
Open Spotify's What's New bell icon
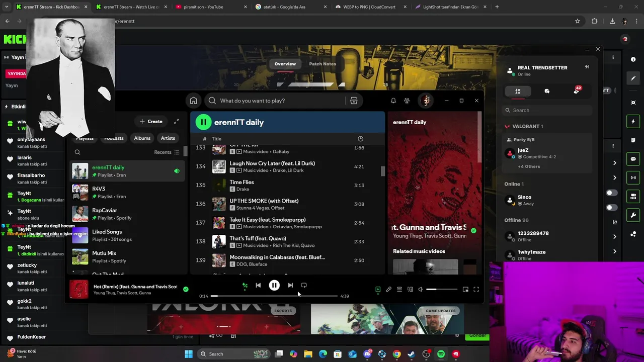pos(393,101)
